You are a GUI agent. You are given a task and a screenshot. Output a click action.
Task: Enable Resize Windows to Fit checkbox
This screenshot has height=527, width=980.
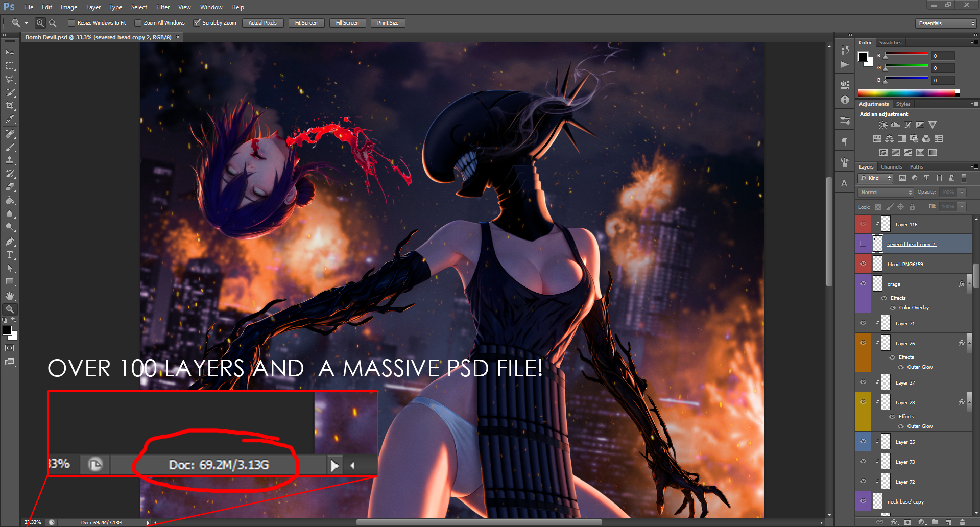coord(71,23)
